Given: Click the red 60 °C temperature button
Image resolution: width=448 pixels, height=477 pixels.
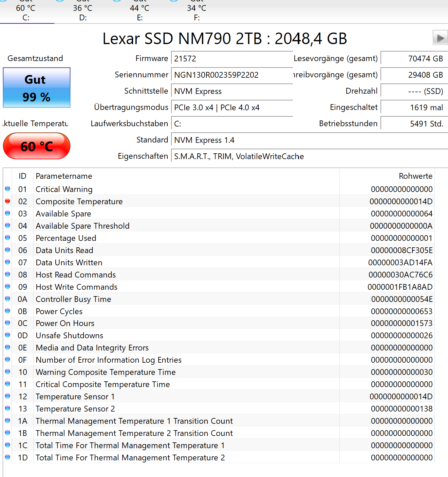Looking at the screenshot, I should point(37,146).
